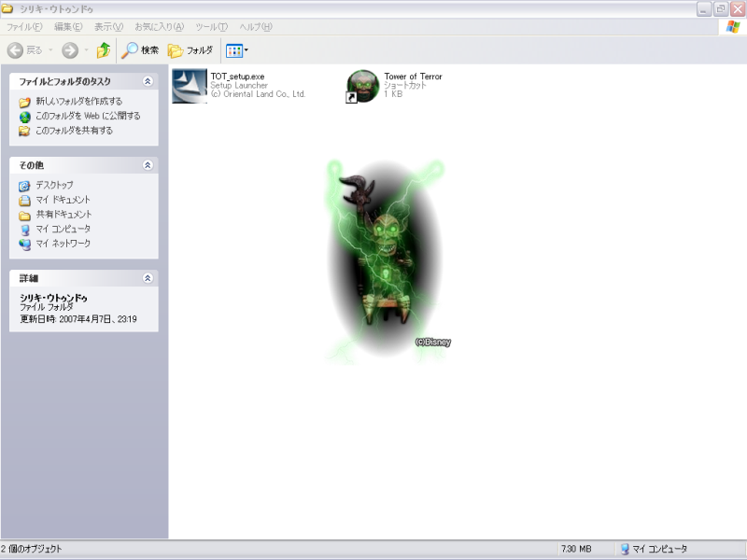The image size is (747, 560).
Task: Click the shared folder hand icon
Action: point(25,131)
